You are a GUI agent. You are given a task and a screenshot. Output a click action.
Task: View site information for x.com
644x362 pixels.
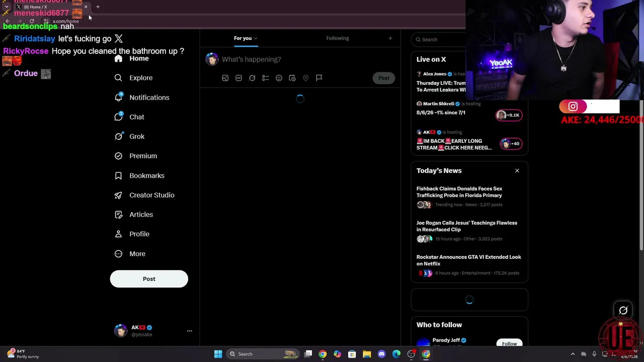coord(46,21)
